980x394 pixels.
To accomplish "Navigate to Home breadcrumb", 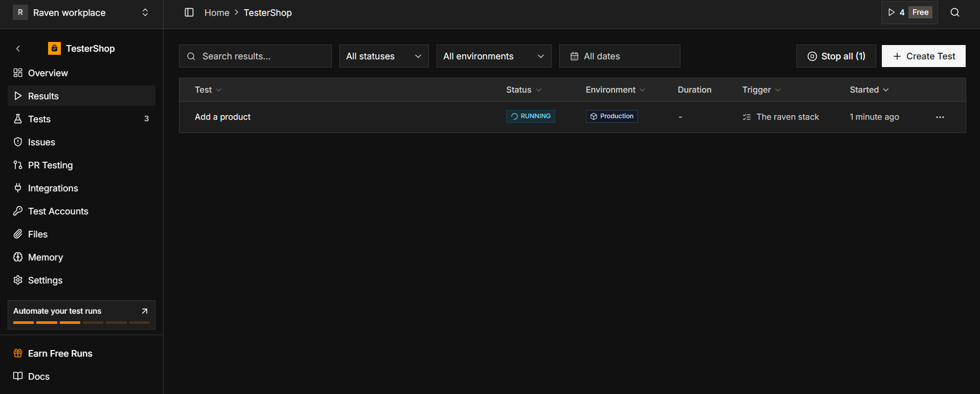I will coord(217,13).
